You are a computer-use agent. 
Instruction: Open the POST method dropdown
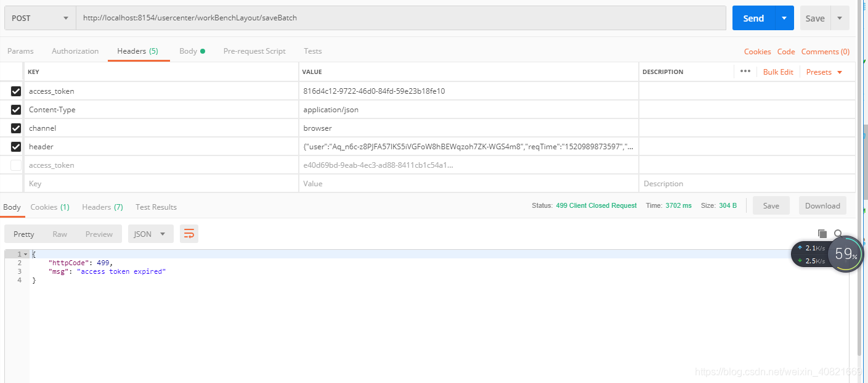(40, 19)
